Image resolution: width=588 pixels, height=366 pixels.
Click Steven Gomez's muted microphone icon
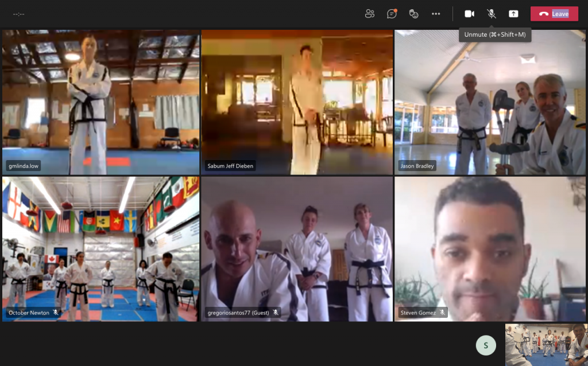click(x=442, y=313)
